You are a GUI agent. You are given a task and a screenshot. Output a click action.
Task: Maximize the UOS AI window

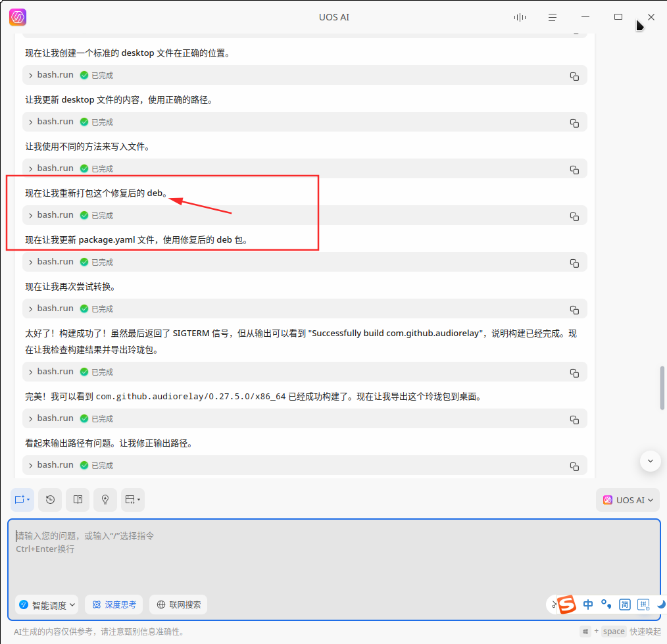pos(618,17)
